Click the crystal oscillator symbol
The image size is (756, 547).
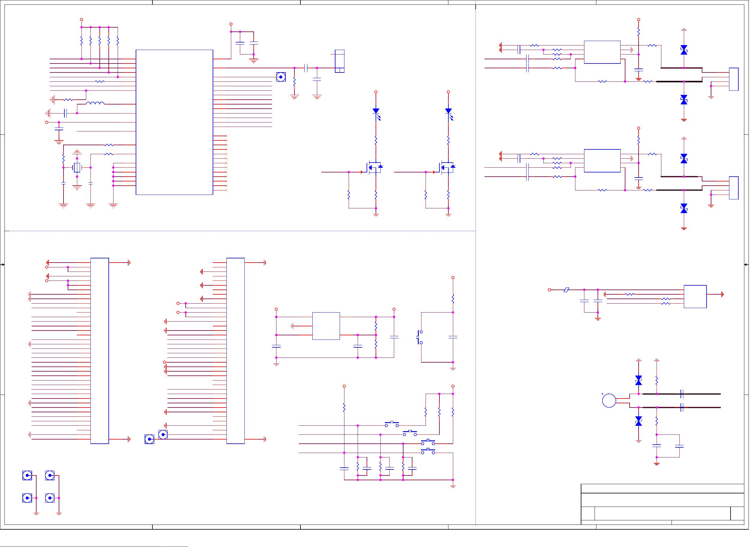(x=77, y=168)
